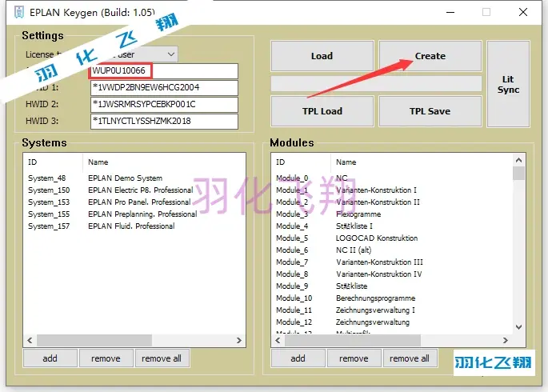Screen dimensions: 548x392
Task: Click the Systems remove all button
Action: [x=162, y=358]
